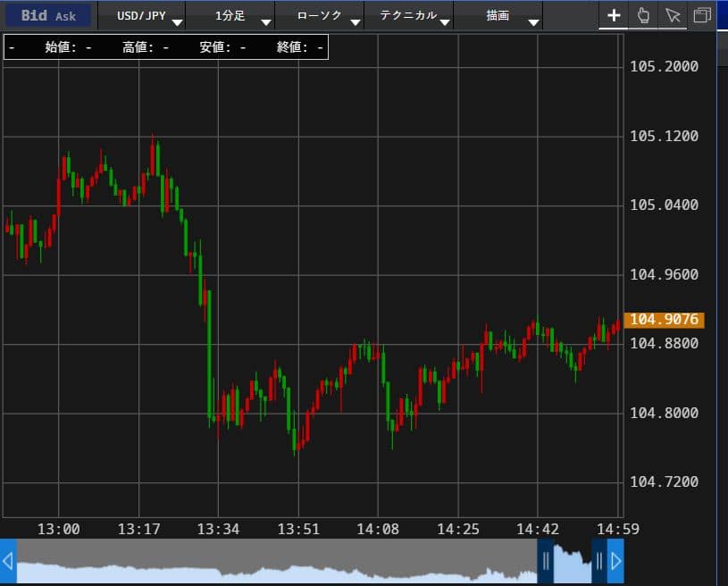
Task: Switch chart to Ask prices
Action: [x=65, y=16]
